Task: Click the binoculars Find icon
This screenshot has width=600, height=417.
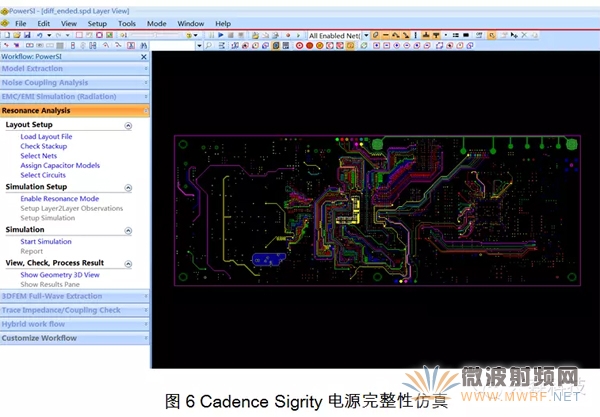Action: pos(143,46)
